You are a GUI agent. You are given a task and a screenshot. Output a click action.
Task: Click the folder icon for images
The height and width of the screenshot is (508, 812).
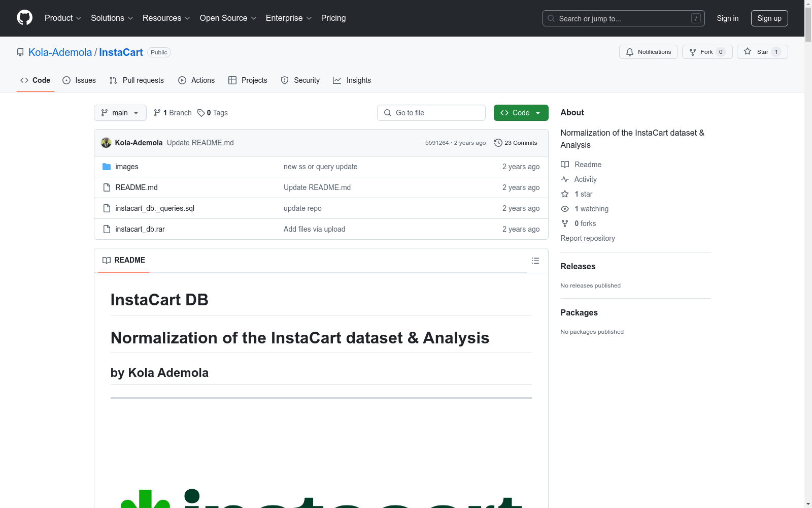pyautogui.click(x=107, y=167)
